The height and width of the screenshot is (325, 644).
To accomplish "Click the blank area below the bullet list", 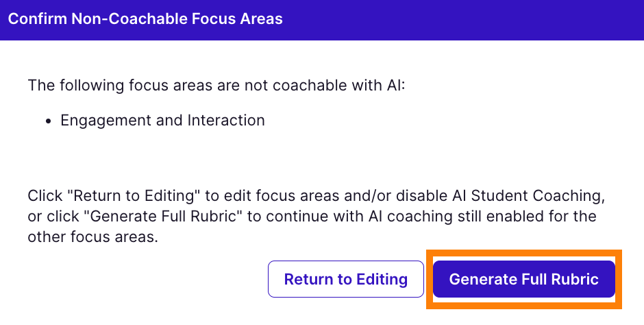I will [274, 154].
